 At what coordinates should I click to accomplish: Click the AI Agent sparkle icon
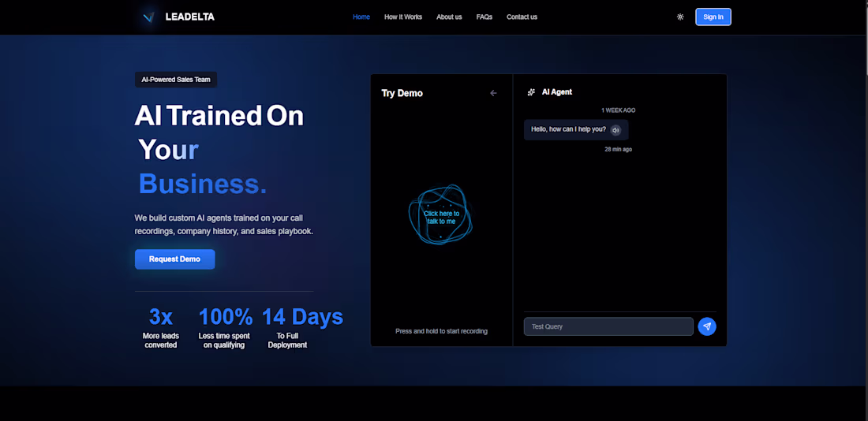[x=531, y=91]
